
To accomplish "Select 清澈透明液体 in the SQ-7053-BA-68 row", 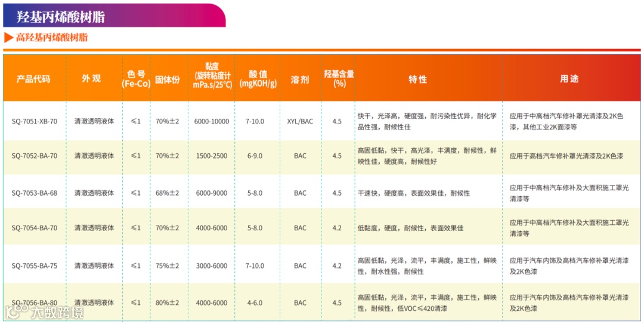I will click(x=94, y=193).
